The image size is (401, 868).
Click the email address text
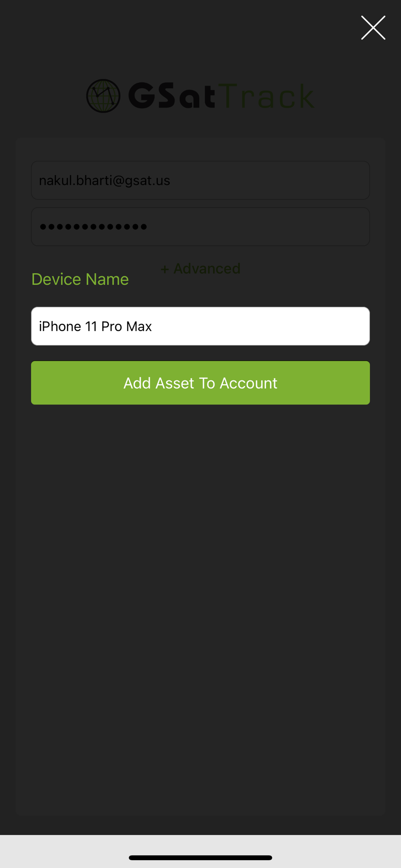(x=105, y=181)
